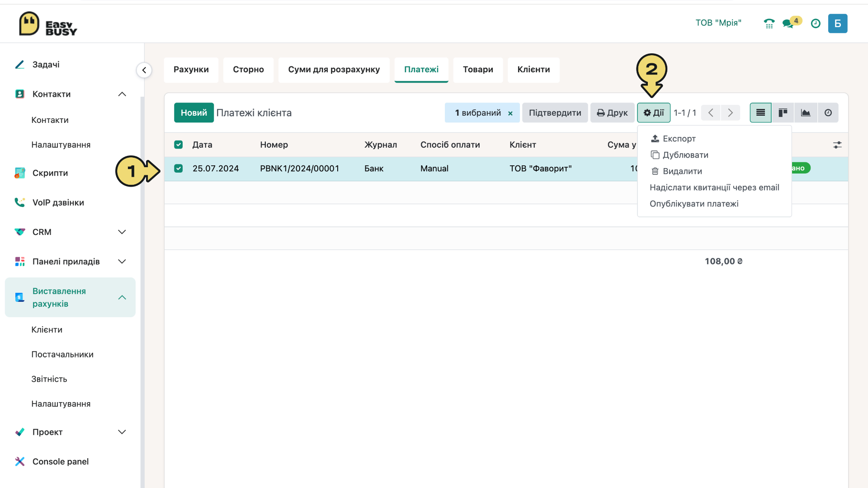Screen dimensions: 868x488
Task: Open Console panel in sidebar
Action: click(x=61, y=461)
